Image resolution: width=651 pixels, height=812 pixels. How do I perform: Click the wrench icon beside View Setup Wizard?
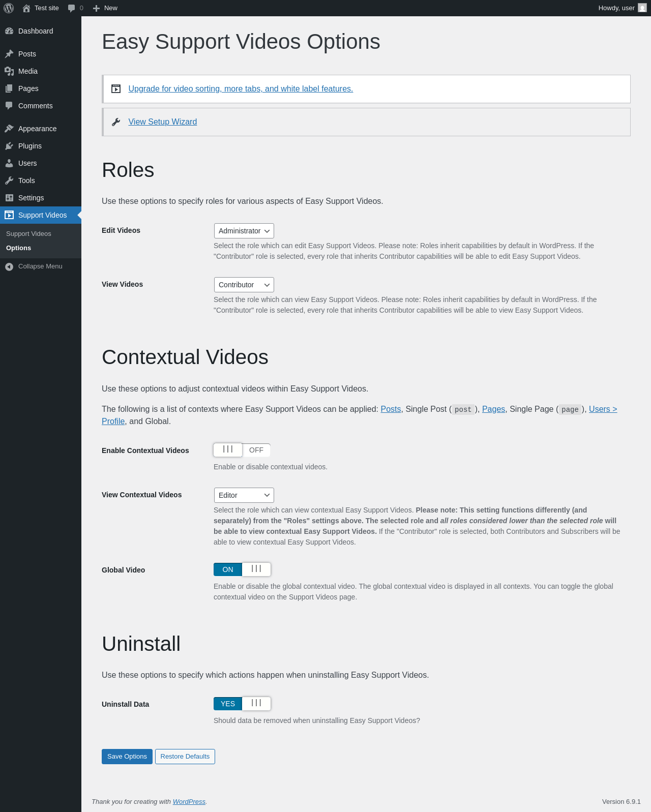[116, 122]
